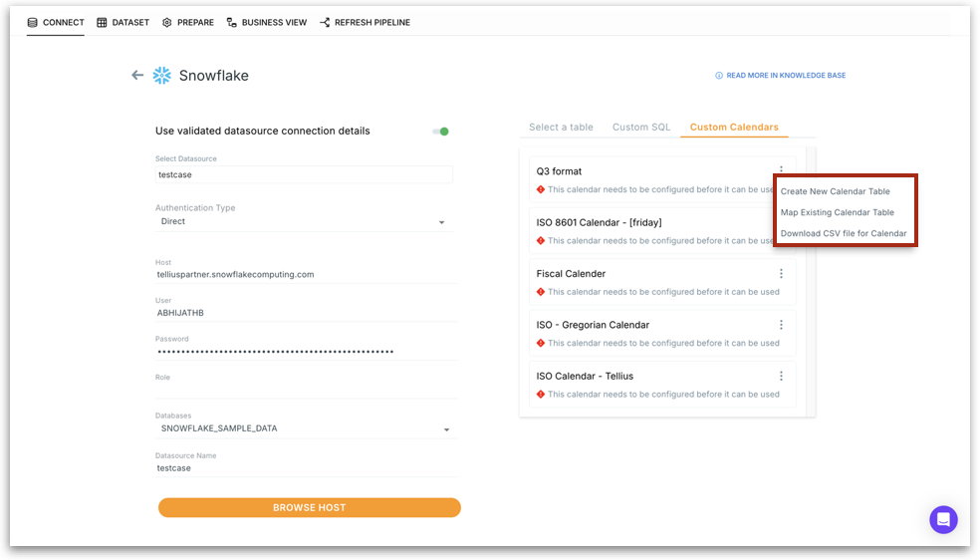Open three-dot menu for Fiscal Calender

pyautogui.click(x=782, y=274)
